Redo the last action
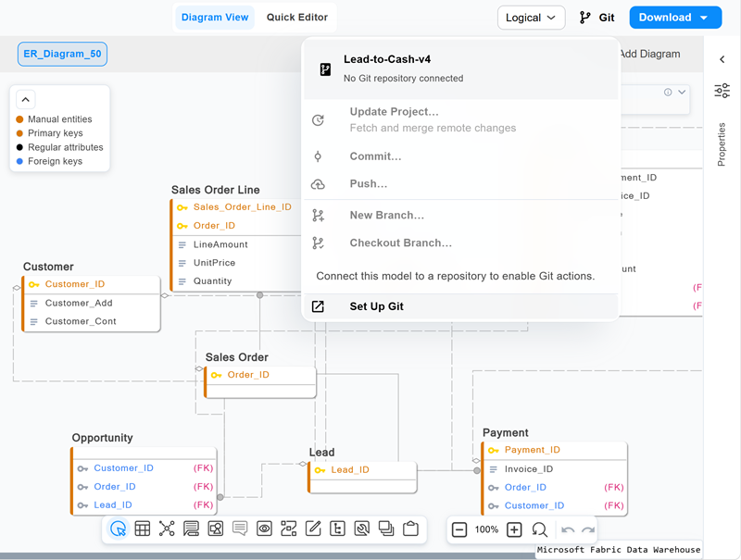This screenshot has height=560, width=741. 588,529
